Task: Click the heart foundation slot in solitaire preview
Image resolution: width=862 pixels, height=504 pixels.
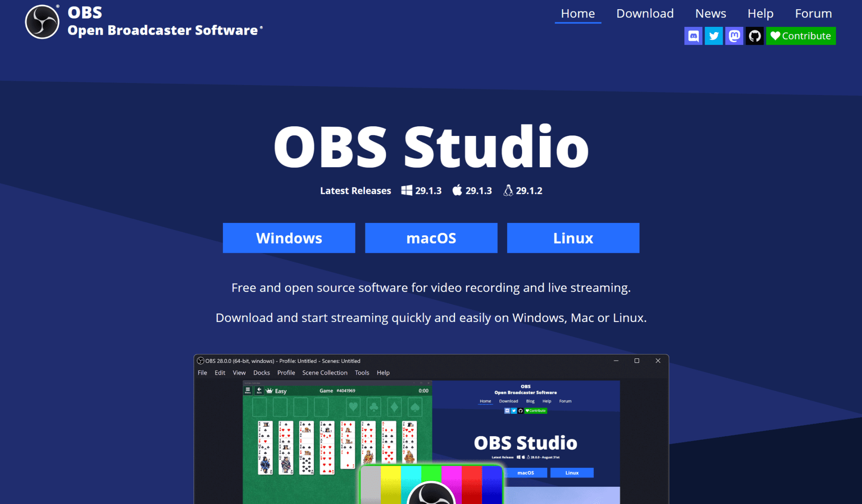Action: pyautogui.click(x=353, y=407)
